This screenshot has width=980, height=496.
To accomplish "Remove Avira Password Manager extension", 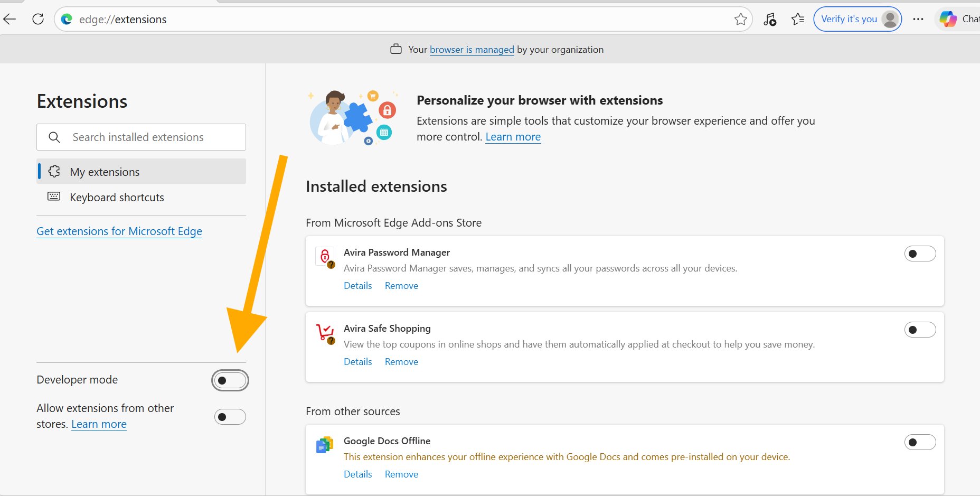I will [402, 286].
